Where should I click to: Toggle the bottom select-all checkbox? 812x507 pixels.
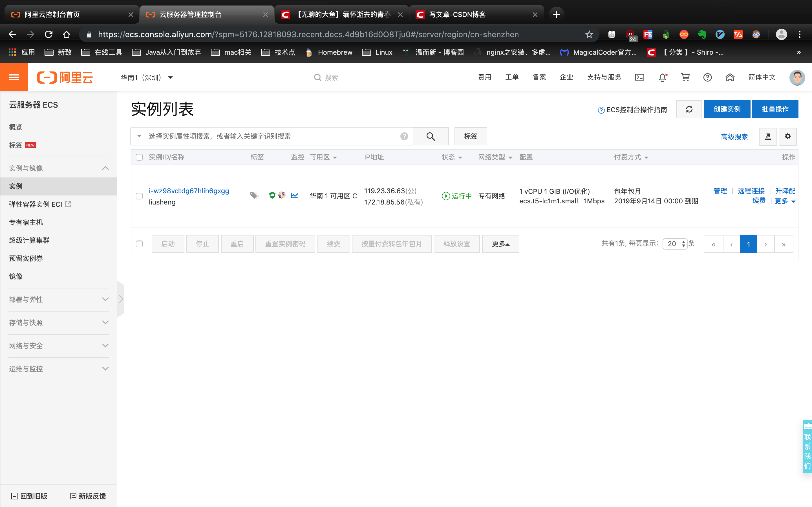tap(139, 244)
